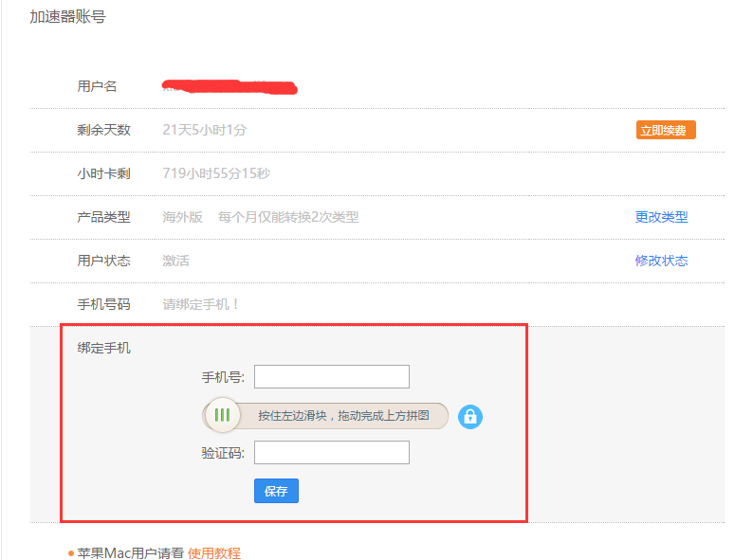This screenshot has height=560, width=753.
Task: Open the 使用教程 tutorial link
Action: point(214,552)
